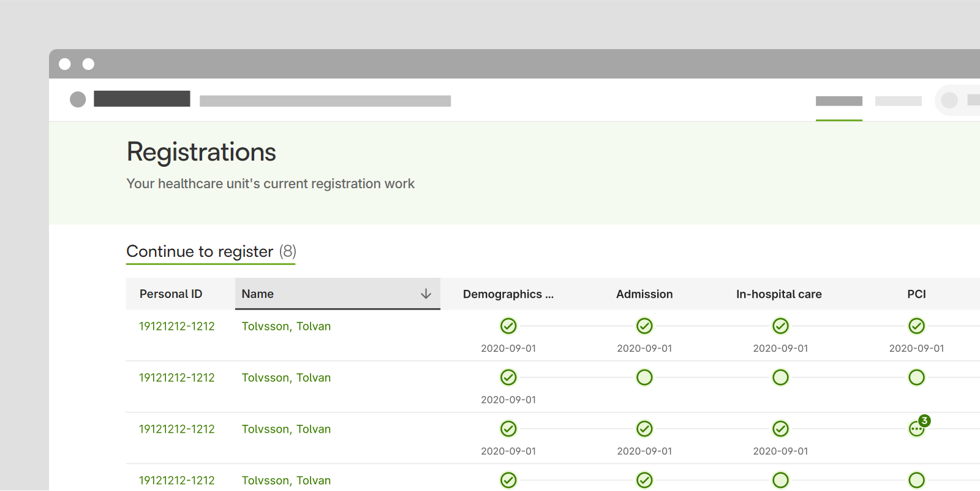The image size is (980, 491).
Task: Click first window control dot in title bar
Action: point(65,64)
